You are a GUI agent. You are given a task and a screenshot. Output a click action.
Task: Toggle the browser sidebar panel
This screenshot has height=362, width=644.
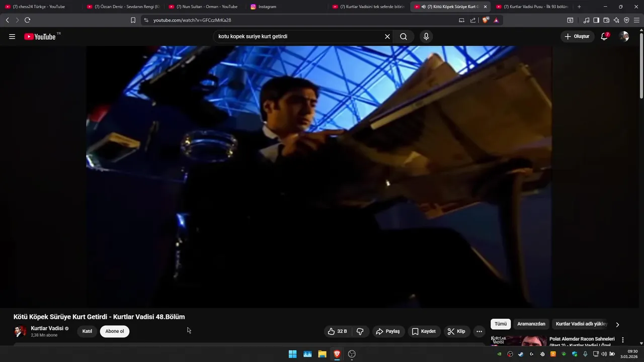click(x=596, y=20)
